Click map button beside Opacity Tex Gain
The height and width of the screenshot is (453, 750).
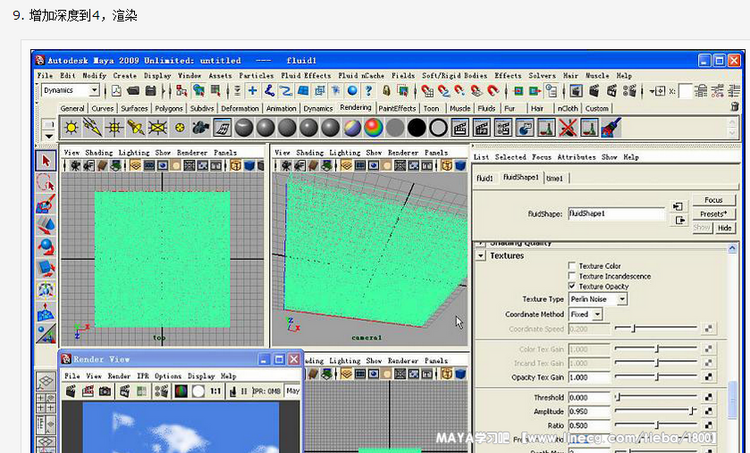point(709,377)
